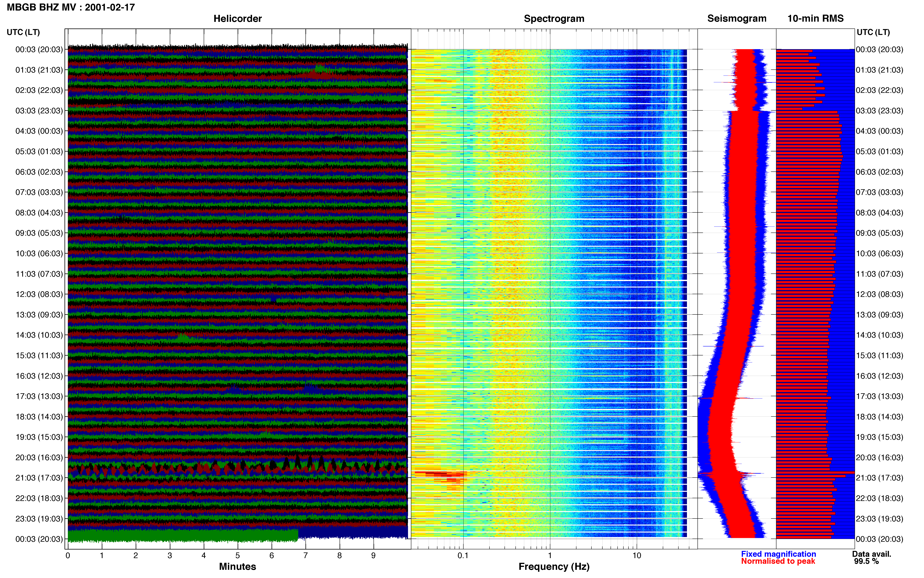924x578 pixels.
Task: Select minute tick 9 on the helicorder axis
Action: (x=373, y=555)
